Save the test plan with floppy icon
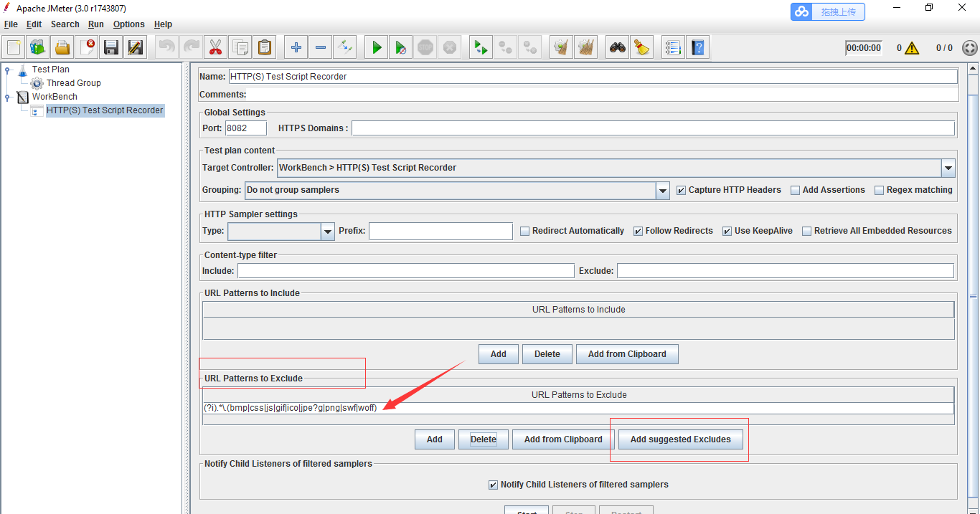Viewport: 980px width, 514px height. 110,47
